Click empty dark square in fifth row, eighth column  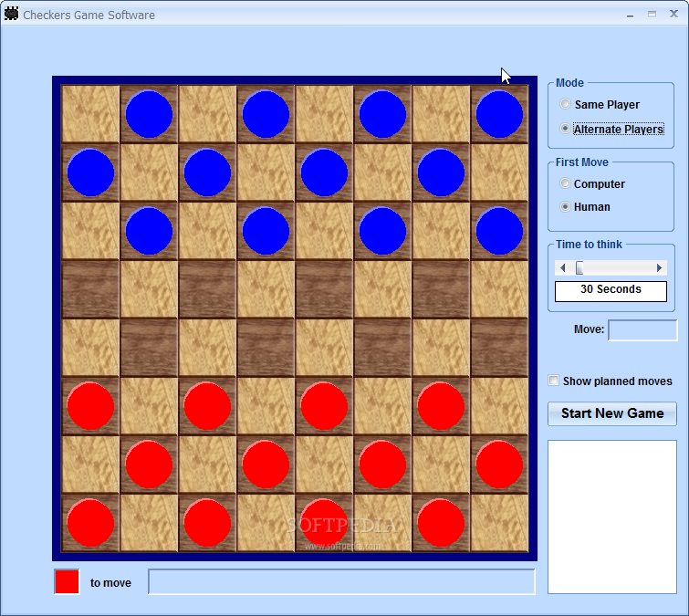tap(499, 348)
